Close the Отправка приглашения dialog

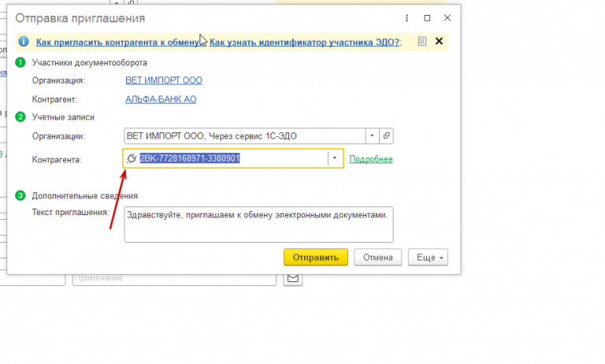pyautogui.click(x=447, y=18)
